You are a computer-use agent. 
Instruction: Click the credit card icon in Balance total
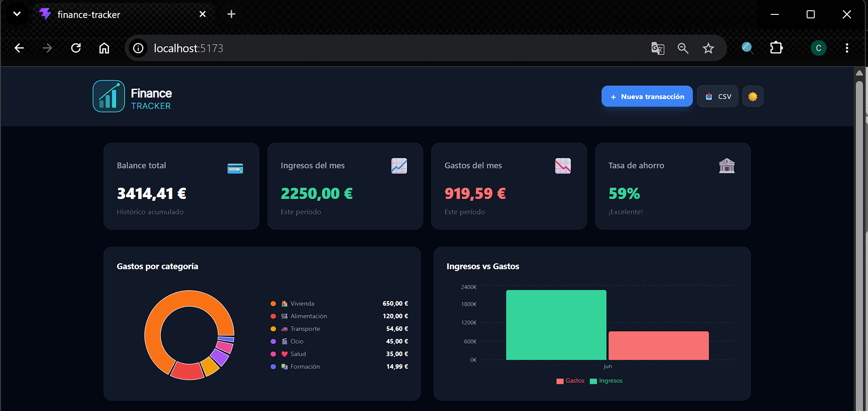(x=235, y=169)
